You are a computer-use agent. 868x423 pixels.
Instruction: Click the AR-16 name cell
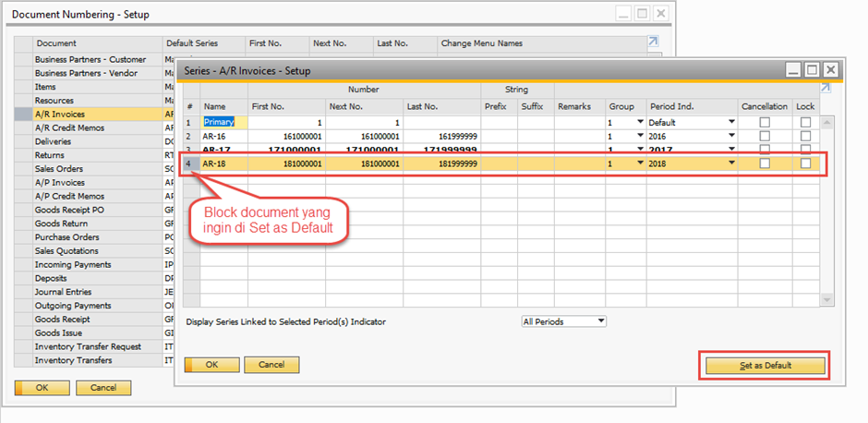pos(224,136)
